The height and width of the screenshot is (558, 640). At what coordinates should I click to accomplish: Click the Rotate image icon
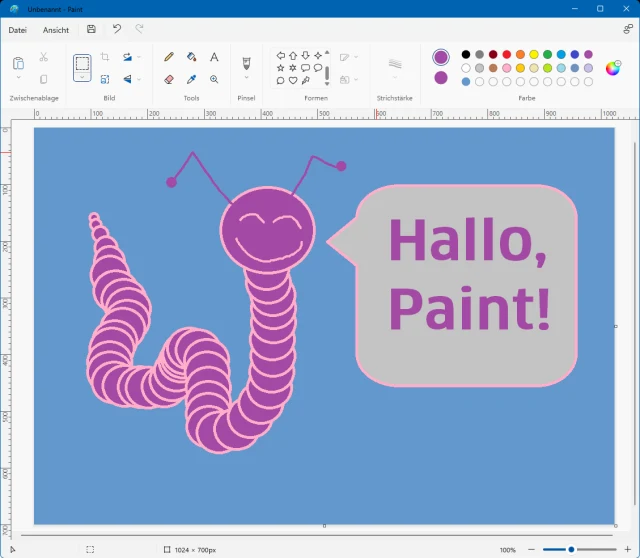[128, 57]
